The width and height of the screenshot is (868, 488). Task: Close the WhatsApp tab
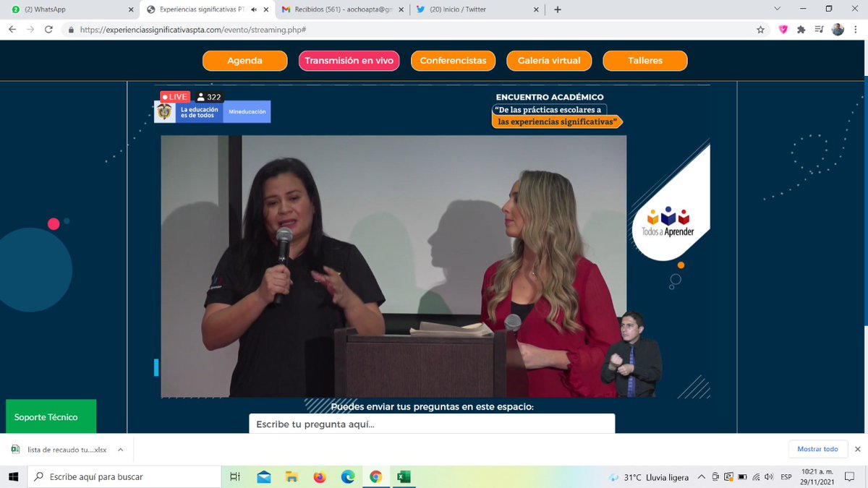click(x=131, y=9)
